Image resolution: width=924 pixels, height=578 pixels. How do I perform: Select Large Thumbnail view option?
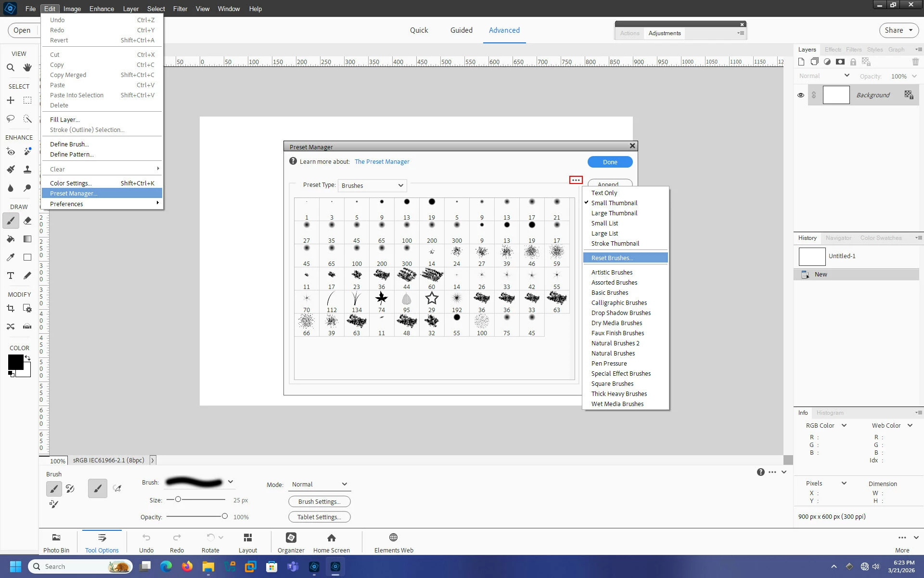pos(614,213)
